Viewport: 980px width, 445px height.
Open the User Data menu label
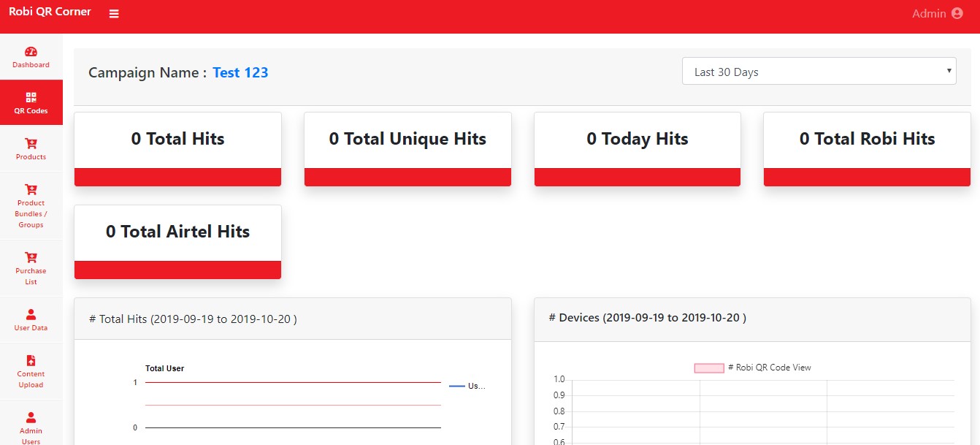point(31,328)
